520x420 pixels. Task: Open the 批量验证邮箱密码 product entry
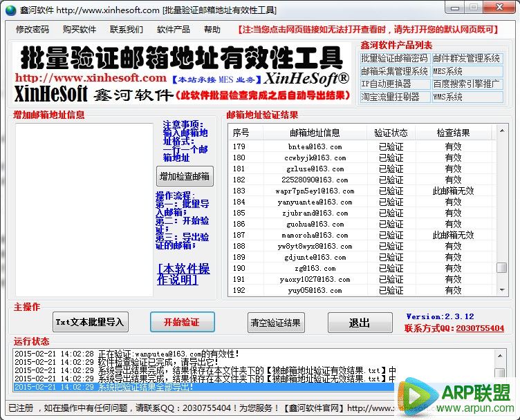tap(394, 59)
